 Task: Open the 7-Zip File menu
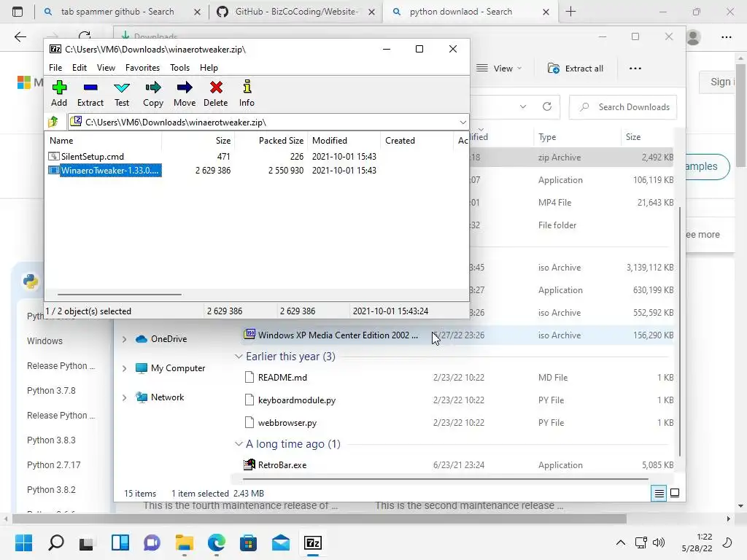tap(55, 68)
